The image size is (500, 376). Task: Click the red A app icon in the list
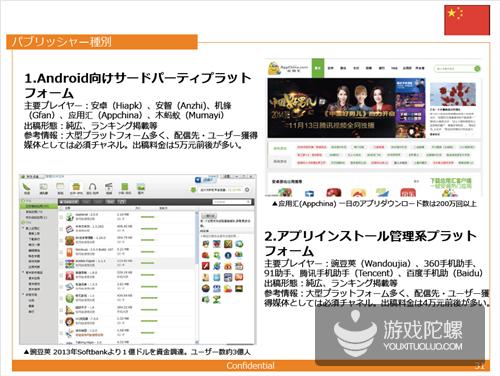point(69,275)
